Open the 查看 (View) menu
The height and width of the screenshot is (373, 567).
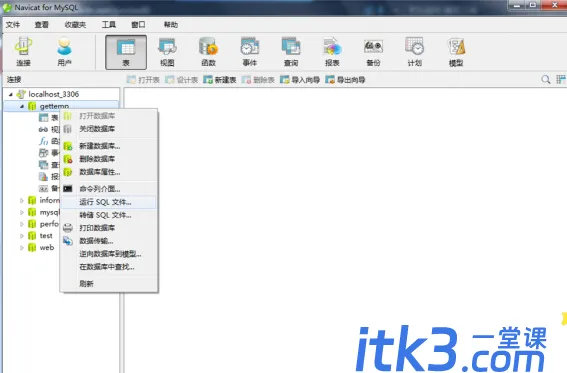pyautogui.click(x=42, y=25)
